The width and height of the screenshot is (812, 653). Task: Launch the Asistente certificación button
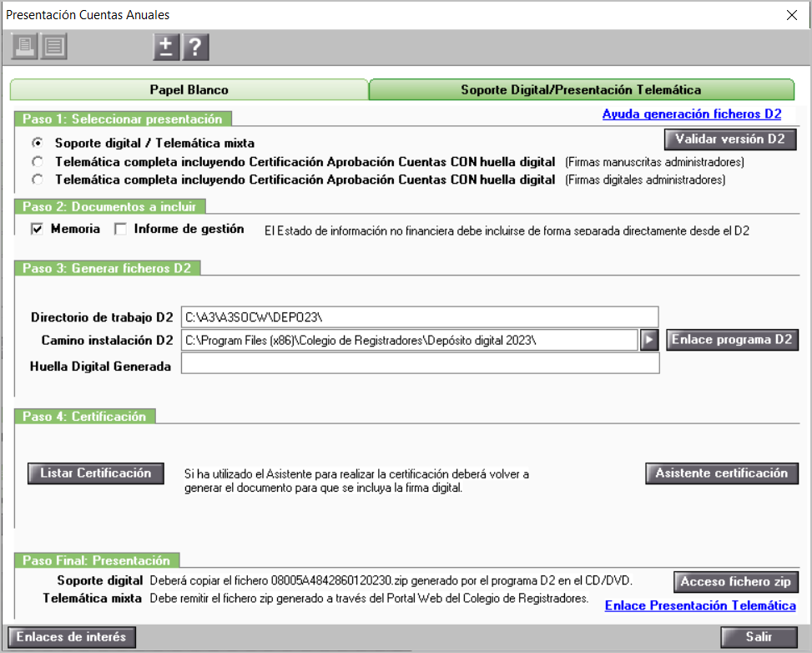[722, 473]
